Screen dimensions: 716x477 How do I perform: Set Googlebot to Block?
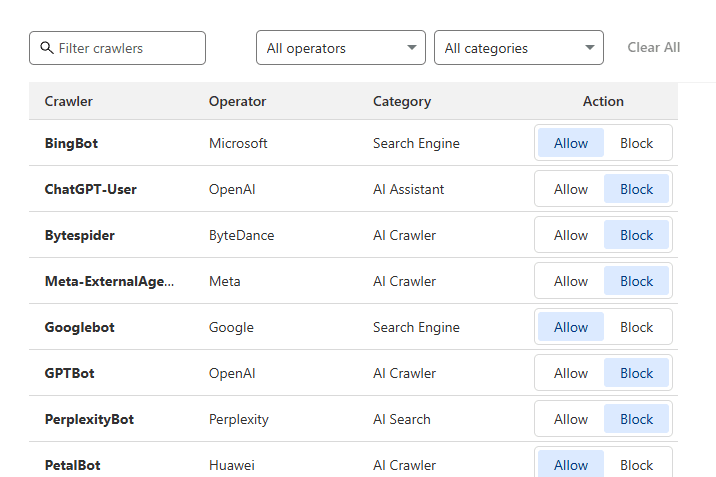click(637, 327)
